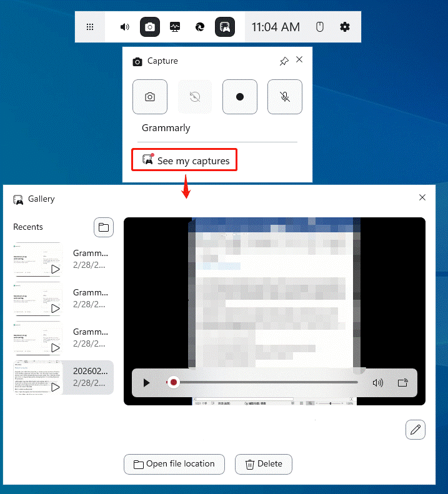The image size is (448, 494).
Task: Click the cast to device icon
Action: [x=403, y=383]
